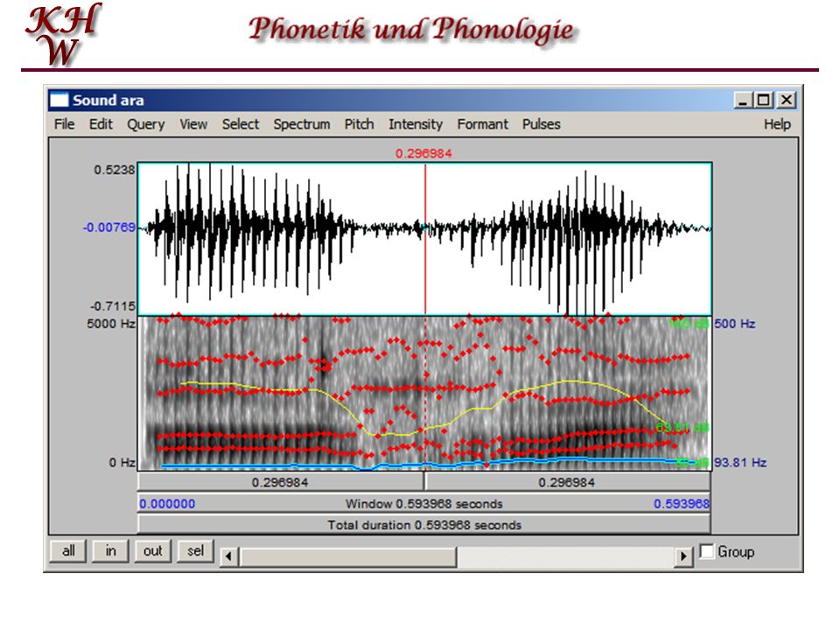840x630 pixels.
Task: Open the Pulses menu
Action: [x=541, y=124]
